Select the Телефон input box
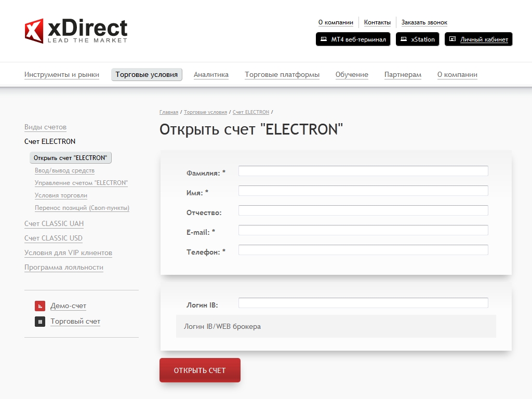Viewport: 532px width, 399px height. [363, 250]
